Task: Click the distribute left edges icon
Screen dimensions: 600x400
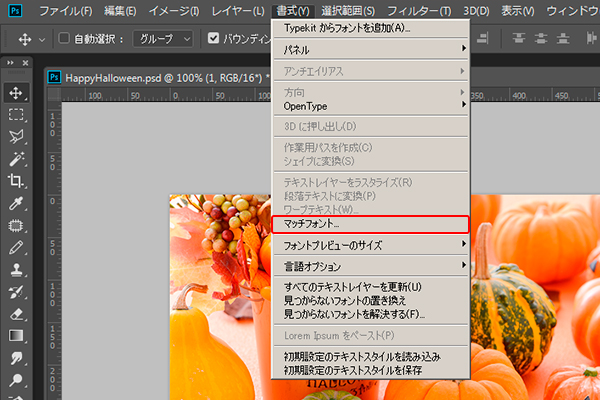Action: (591, 38)
